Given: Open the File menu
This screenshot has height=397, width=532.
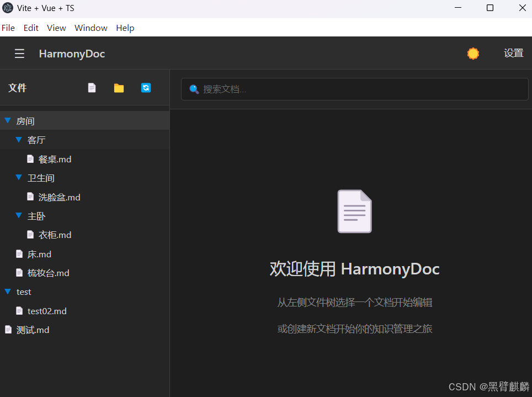Looking at the screenshot, I should [8, 28].
